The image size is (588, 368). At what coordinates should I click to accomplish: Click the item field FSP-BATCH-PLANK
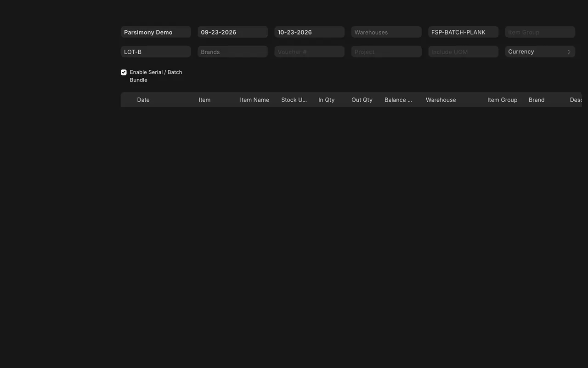click(x=463, y=32)
